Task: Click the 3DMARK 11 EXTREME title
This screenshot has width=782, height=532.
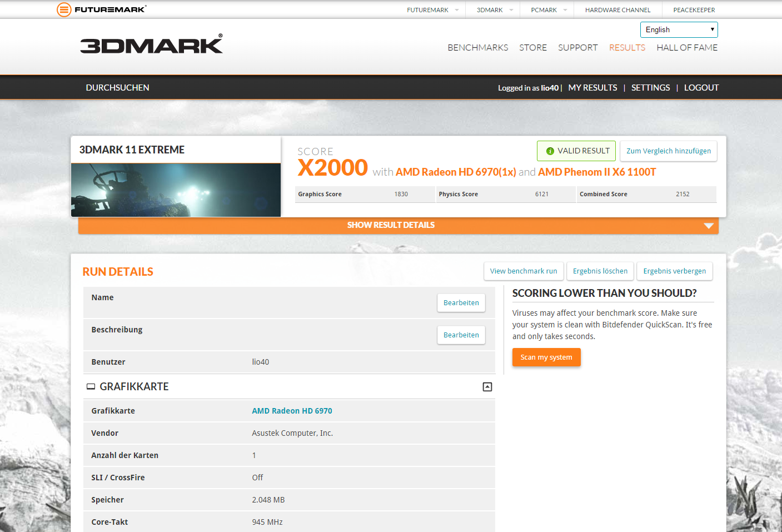Action: click(132, 150)
